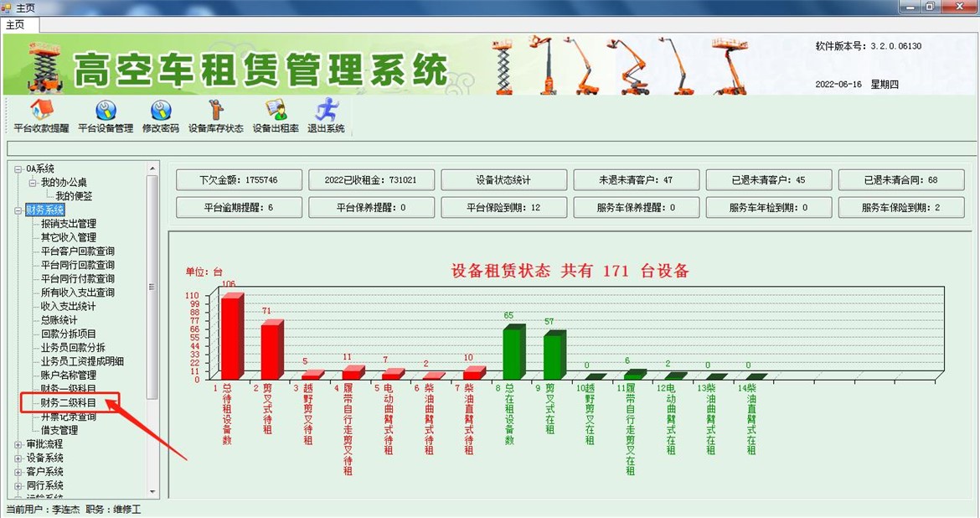The width and height of the screenshot is (980, 518).
Task: Open 平台设备管理 toolbar icon
Action: (106, 117)
